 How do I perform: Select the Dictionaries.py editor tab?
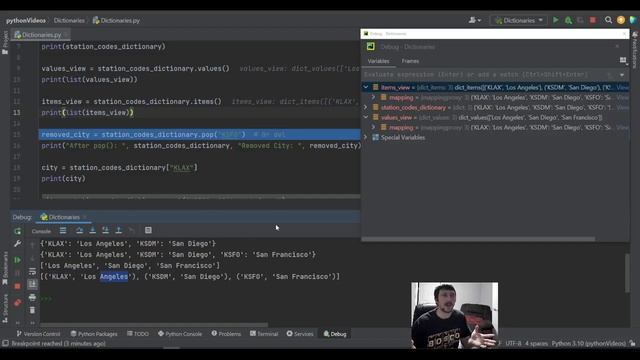click(x=41, y=35)
